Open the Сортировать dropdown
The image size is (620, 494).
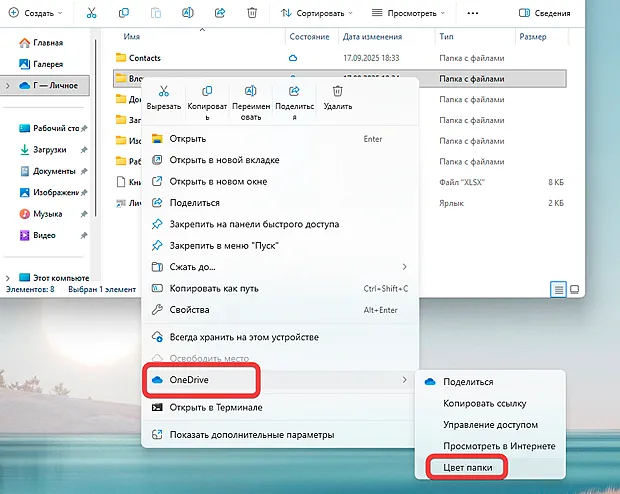pos(317,13)
